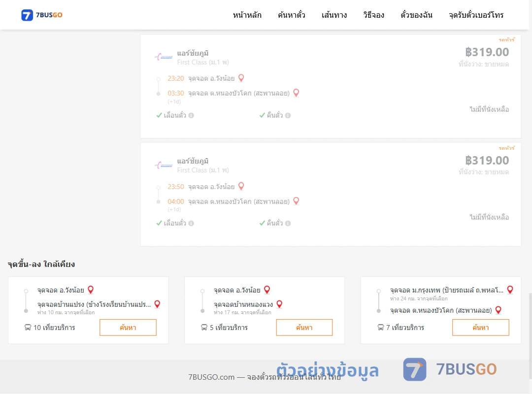The height and width of the screenshot is (394, 532).
Task: Click ค้นหา button for ม.กรุงเทพ route
Action: point(481,328)
